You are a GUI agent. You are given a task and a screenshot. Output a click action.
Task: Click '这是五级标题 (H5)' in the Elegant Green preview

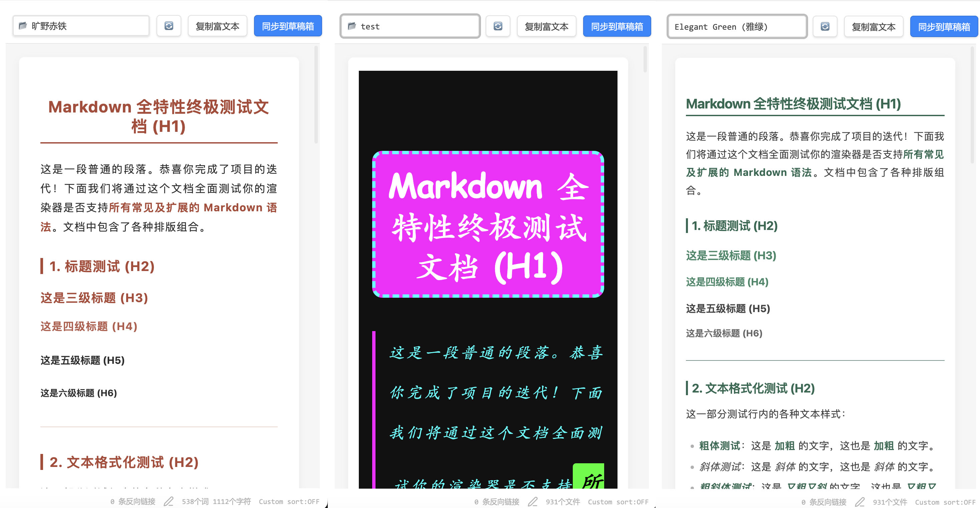point(728,308)
